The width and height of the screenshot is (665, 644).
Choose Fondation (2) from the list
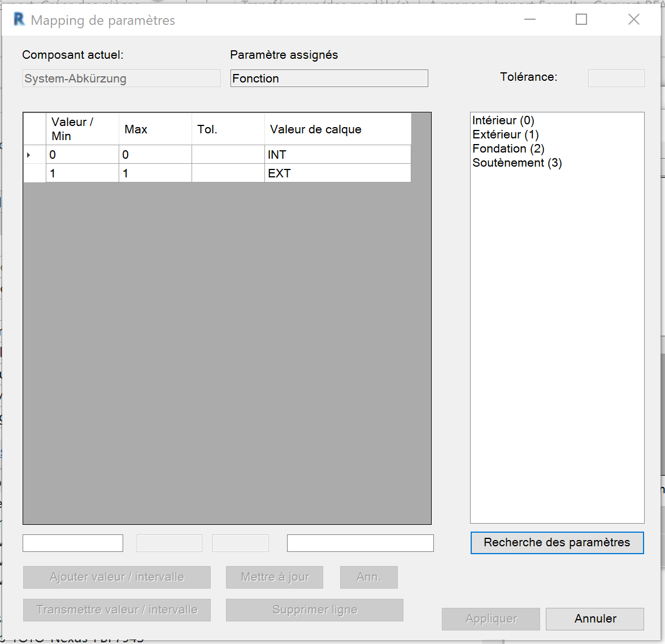[x=508, y=149]
